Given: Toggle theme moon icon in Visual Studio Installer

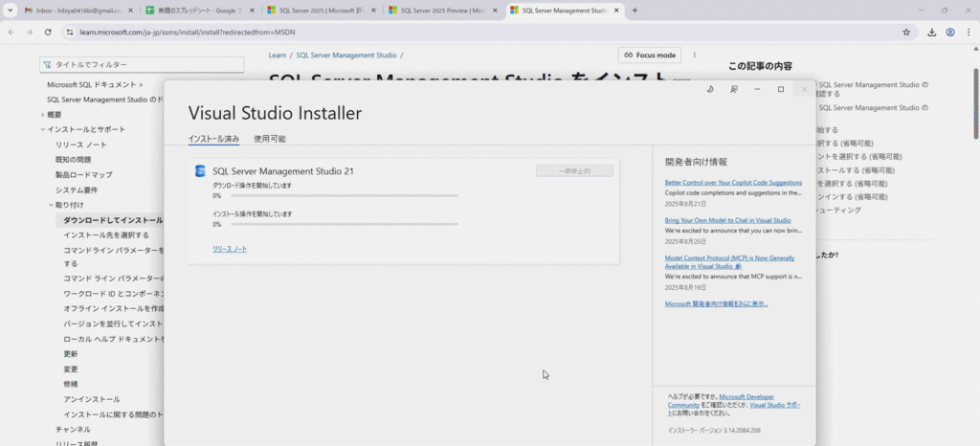Looking at the screenshot, I should (710, 89).
